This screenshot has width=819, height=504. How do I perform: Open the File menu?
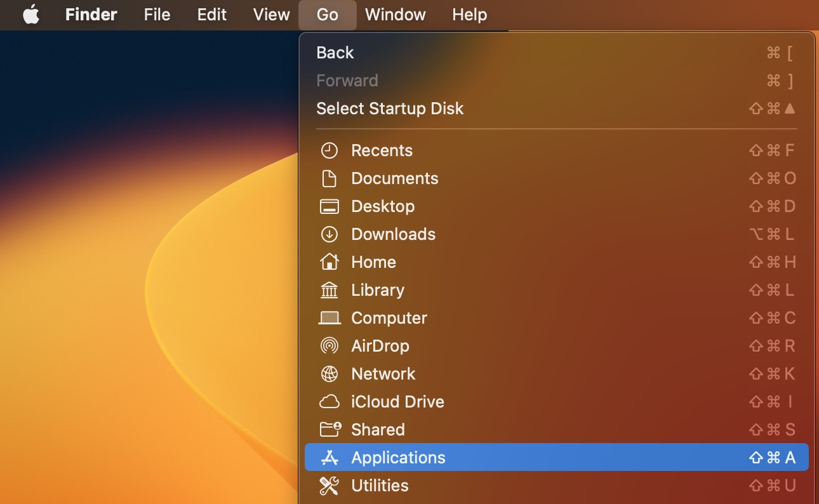[157, 14]
